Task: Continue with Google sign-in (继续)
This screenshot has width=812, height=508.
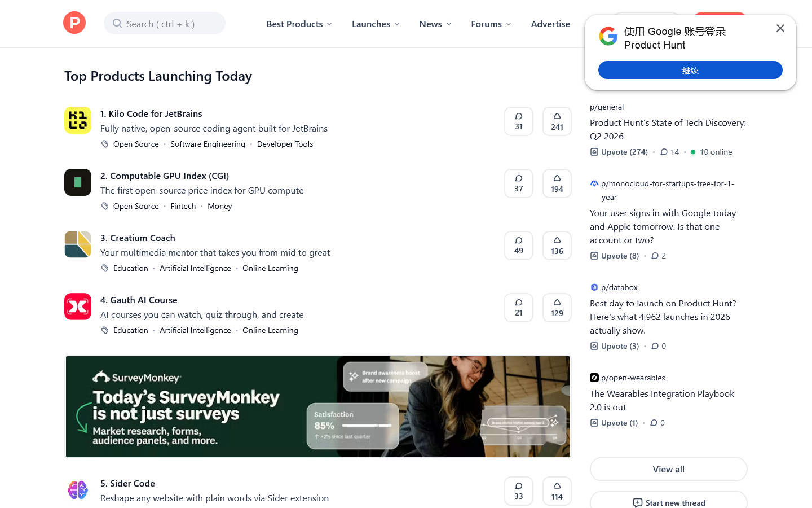Action: click(x=690, y=70)
